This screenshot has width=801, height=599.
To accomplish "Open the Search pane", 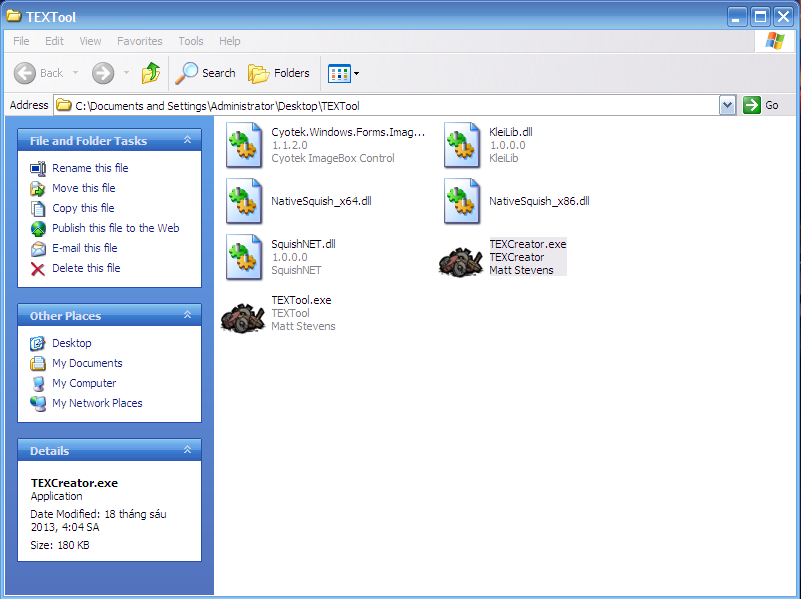I will pos(206,73).
